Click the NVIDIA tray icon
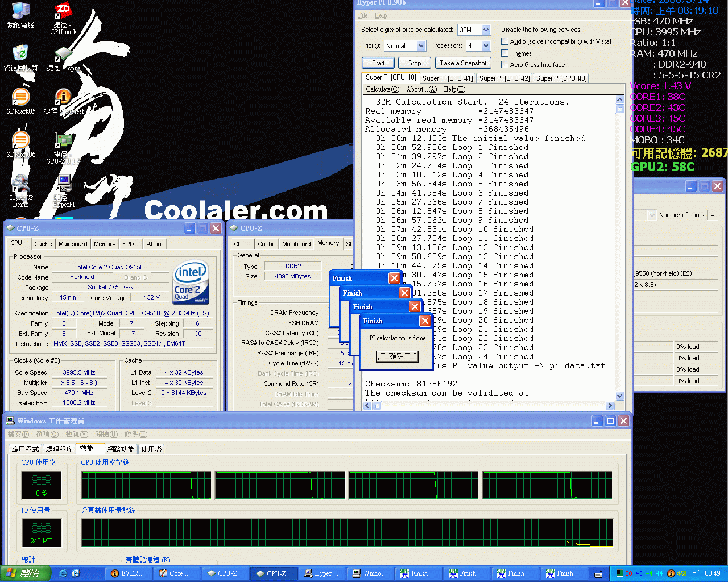This screenshot has width=728, height=582. [681, 573]
